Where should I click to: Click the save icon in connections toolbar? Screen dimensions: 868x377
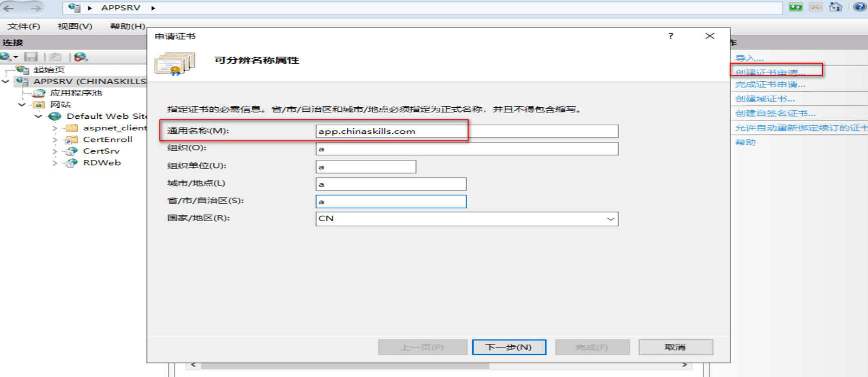(31, 57)
